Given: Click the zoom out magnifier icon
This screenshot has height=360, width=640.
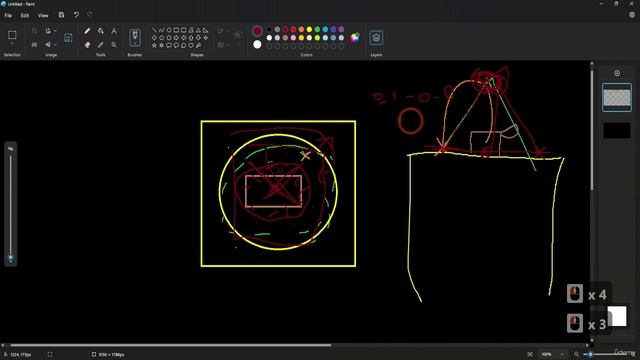Looking at the screenshot, I should pos(576,354).
